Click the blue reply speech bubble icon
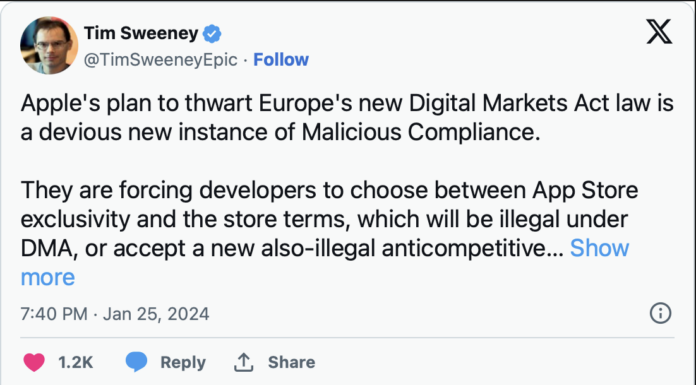Screen dimensions: 696x385 click(136, 361)
